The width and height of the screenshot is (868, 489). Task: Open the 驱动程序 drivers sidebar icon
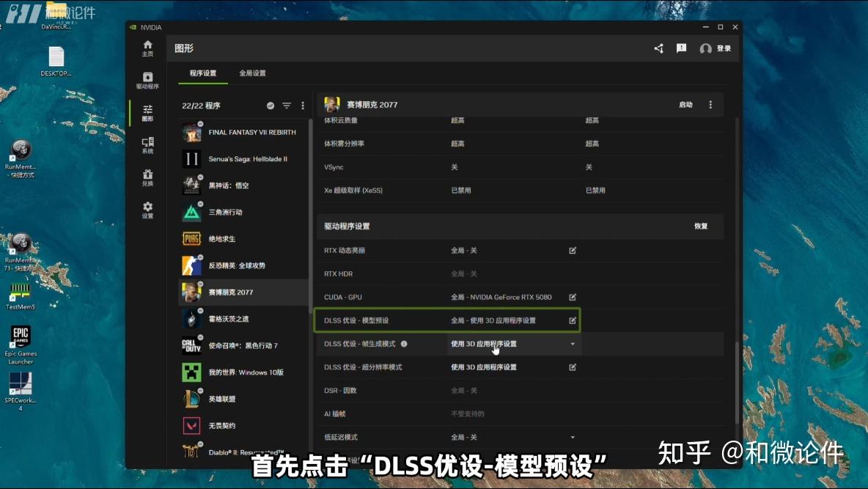pyautogui.click(x=147, y=81)
